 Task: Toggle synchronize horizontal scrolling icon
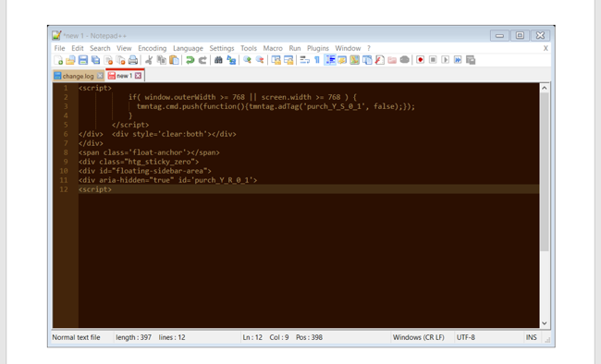288,60
